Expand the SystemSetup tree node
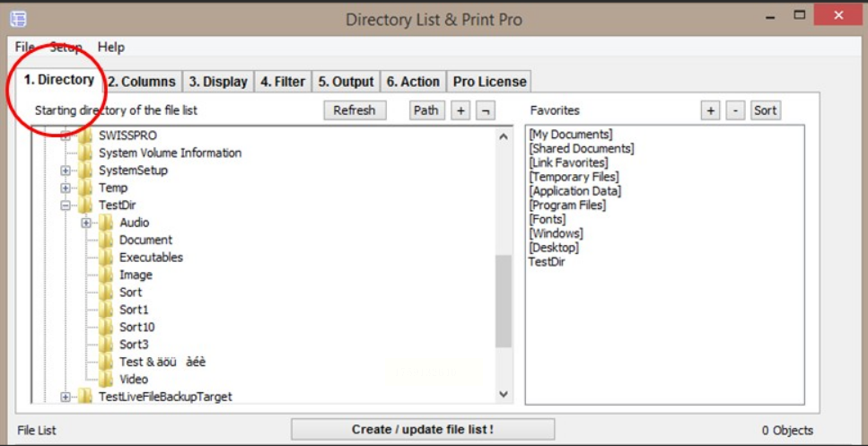This screenshot has height=446, width=868. [66, 171]
